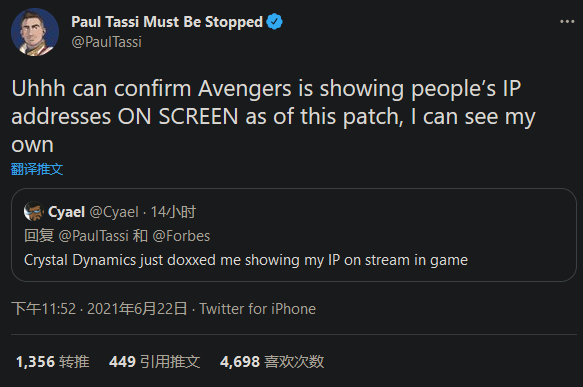Open the quoted tweet card from Cyael
Image resolution: width=583 pixels, height=387 pixels.
[x=294, y=235]
